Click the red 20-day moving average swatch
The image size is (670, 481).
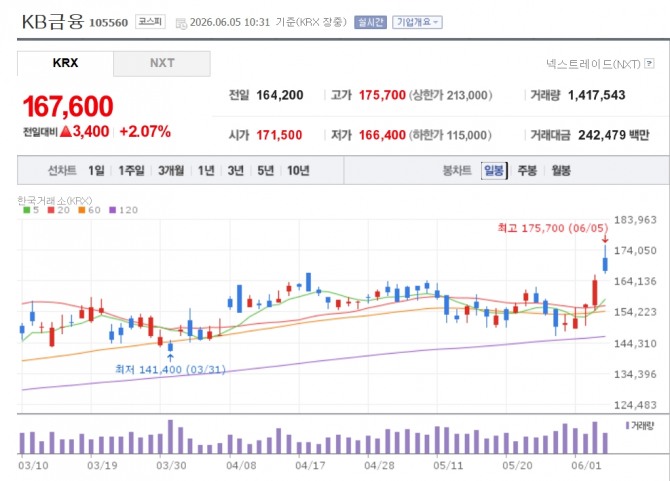pyautogui.click(x=51, y=210)
